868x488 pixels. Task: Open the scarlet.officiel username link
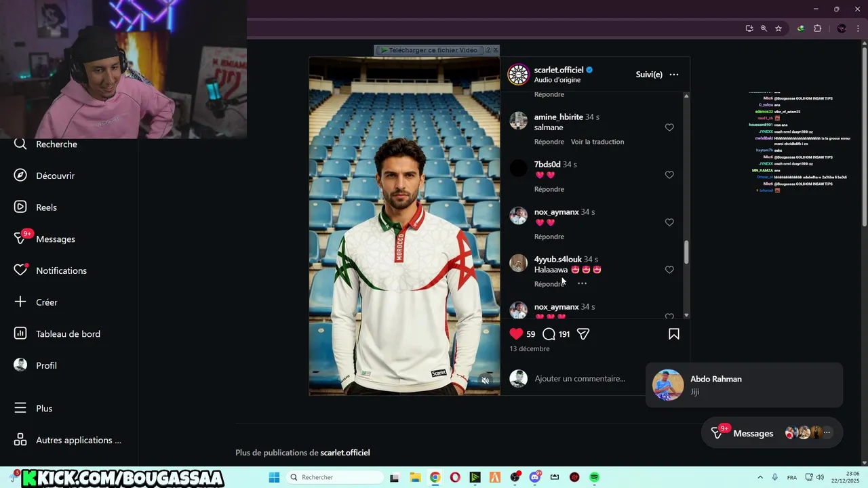point(559,70)
